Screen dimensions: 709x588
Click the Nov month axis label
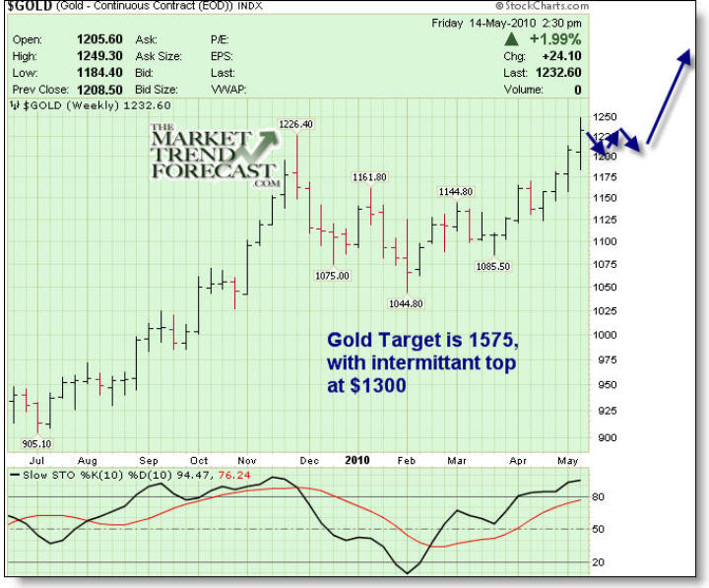(247, 460)
